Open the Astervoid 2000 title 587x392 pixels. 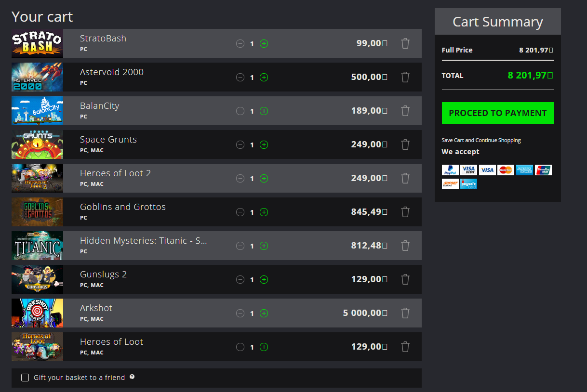[x=112, y=72]
